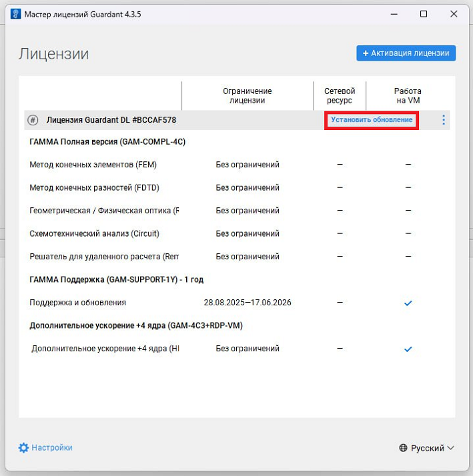Image resolution: width=473 pixels, height=476 pixels.
Task: Open the three-dot menu for license #BCCAF578
Action: click(x=444, y=120)
